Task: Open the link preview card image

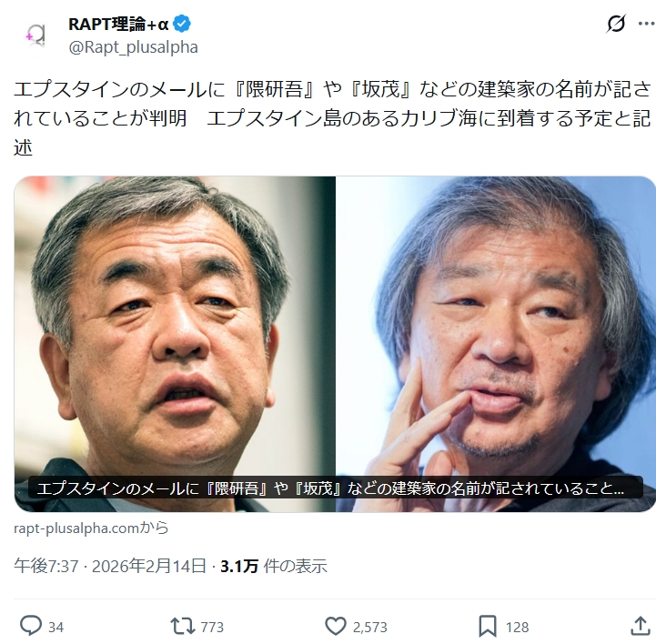Action: tap(335, 344)
